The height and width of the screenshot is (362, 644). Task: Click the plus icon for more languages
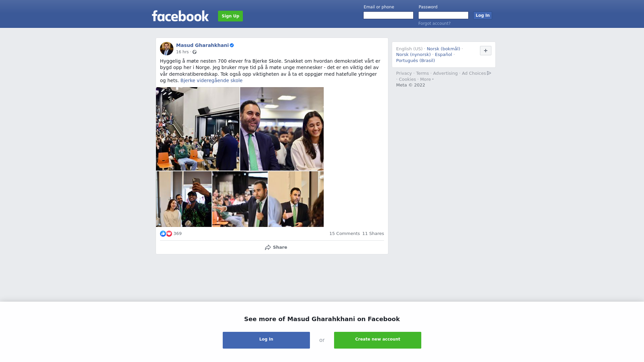coord(486,51)
